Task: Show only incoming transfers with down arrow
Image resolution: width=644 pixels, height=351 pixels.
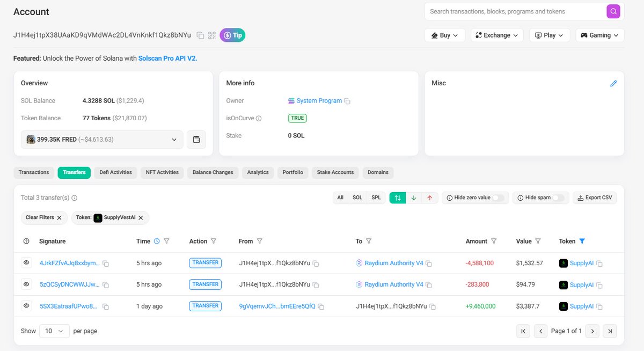Action: (414, 198)
